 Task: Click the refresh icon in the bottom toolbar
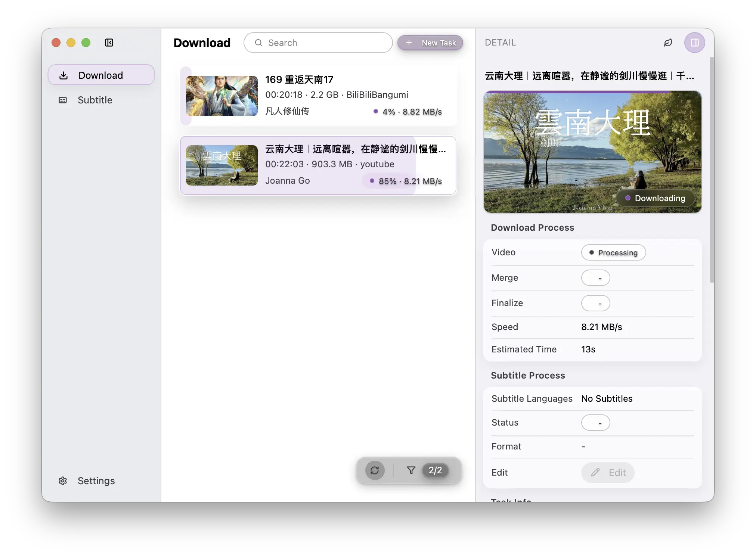pyautogui.click(x=375, y=470)
